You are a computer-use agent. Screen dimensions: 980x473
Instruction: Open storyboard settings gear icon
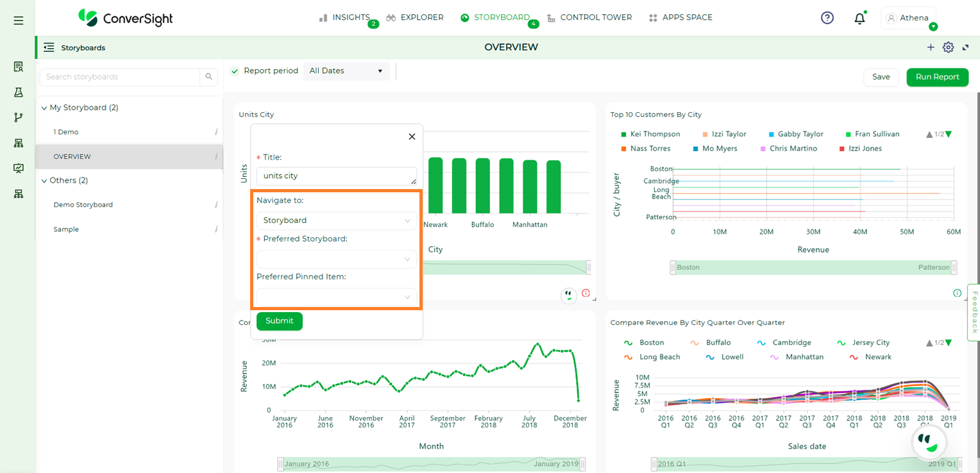pyautogui.click(x=949, y=47)
